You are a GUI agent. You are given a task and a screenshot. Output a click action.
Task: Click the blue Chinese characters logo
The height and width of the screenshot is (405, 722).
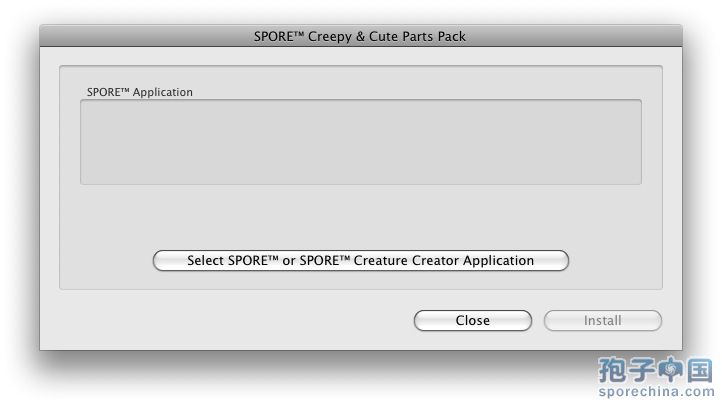point(654,369)
